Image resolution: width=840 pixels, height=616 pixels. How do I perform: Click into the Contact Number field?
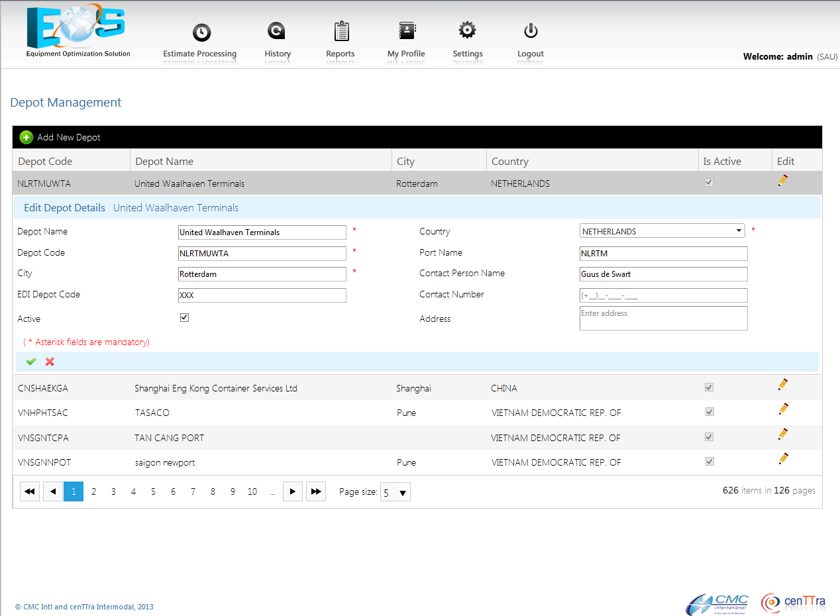coord(663,295)
